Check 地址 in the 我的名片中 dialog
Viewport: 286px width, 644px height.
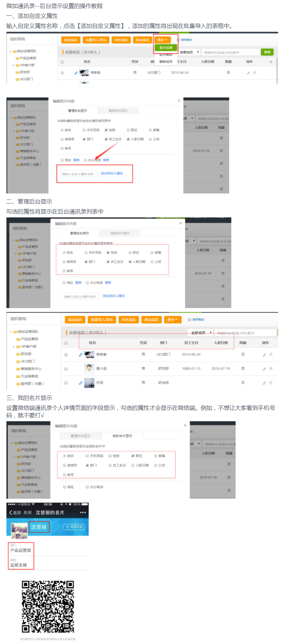click(65, 487)
